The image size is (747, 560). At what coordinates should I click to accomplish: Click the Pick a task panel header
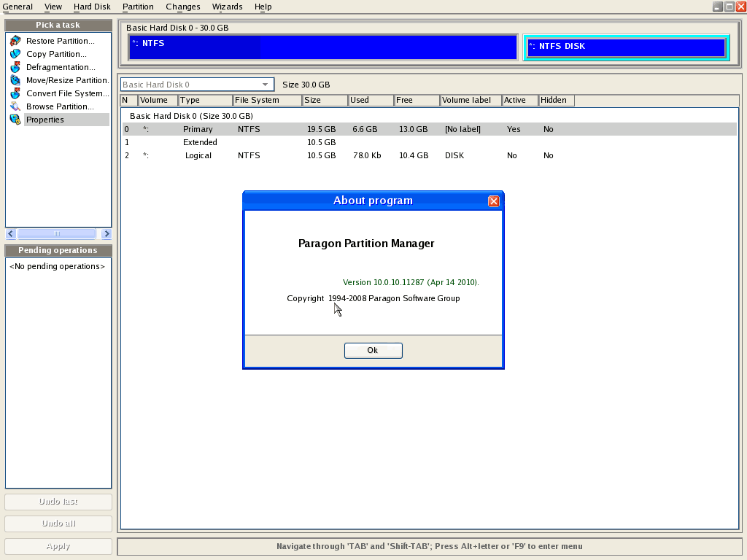(x=58, y=25)
